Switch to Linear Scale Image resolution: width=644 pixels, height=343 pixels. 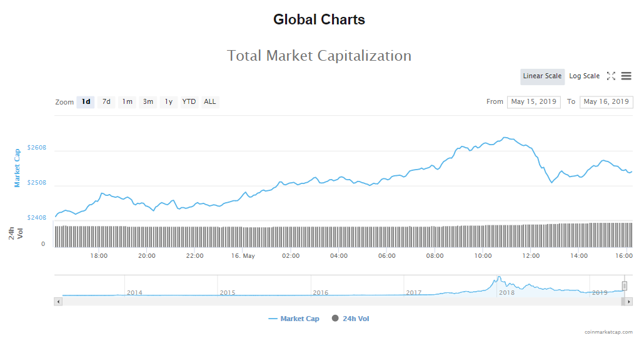542,76
